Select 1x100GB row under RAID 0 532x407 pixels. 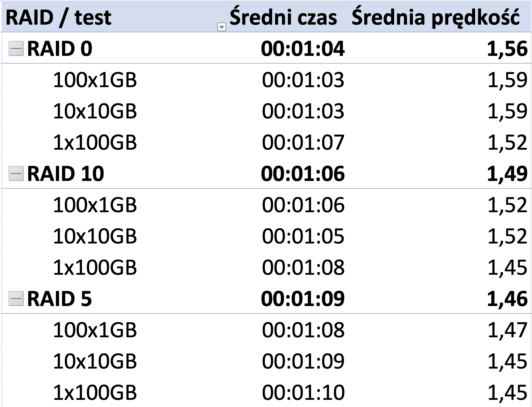(95, 143)
